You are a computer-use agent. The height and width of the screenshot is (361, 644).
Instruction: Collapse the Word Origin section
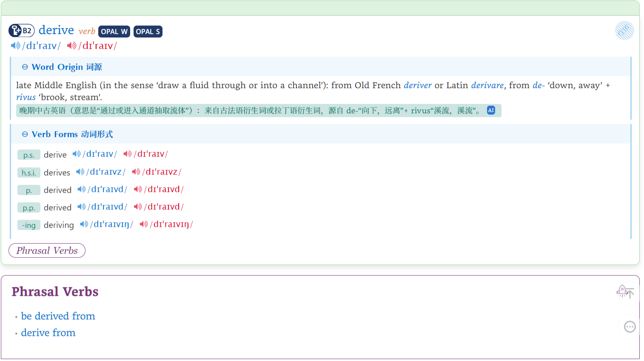coord(25,67)
